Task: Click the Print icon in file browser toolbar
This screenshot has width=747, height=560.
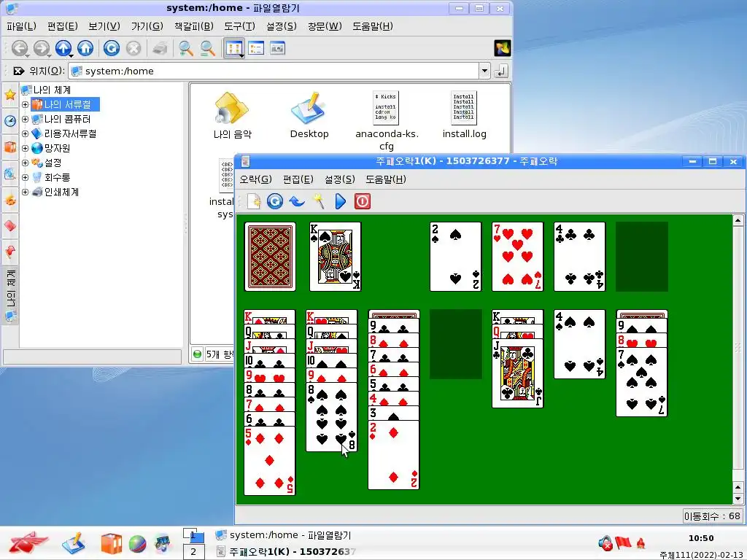Action: 160,48
